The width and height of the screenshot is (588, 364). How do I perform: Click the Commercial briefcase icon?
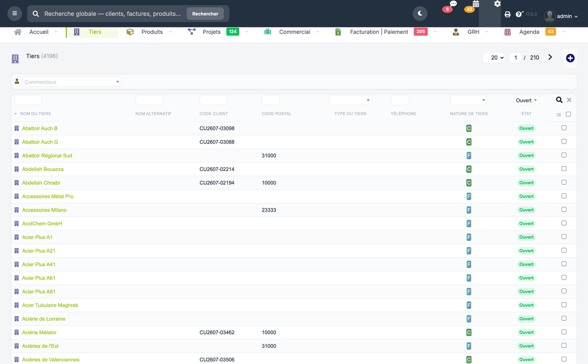[268, 32]
